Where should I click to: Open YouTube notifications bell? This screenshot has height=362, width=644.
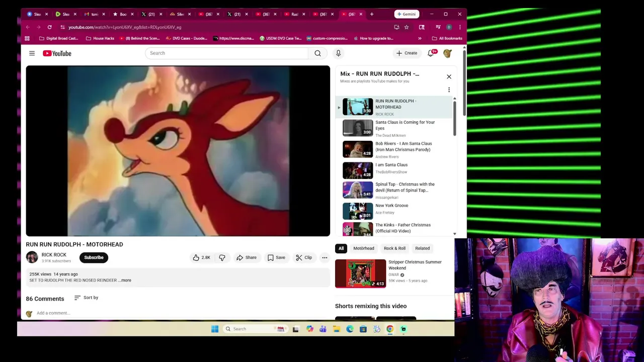[x=431, y=53]
